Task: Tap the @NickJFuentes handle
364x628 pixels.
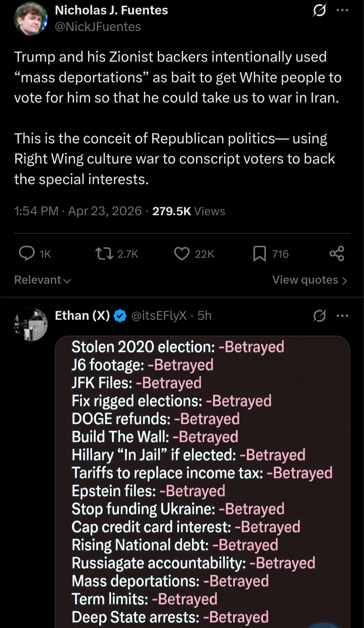Action: coord(98,27)
